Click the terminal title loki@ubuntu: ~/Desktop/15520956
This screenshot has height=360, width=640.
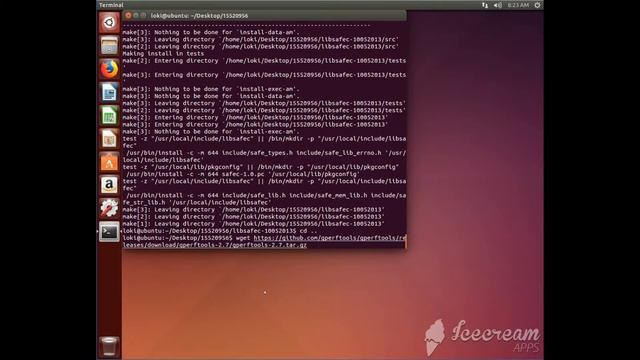[x=199, y=16]
